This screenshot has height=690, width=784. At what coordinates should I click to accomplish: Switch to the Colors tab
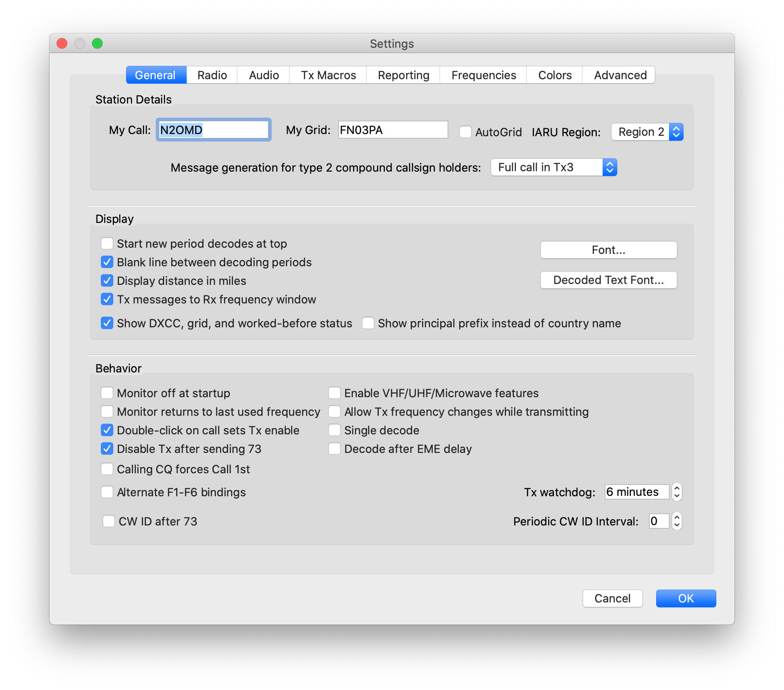coord(555,75)
